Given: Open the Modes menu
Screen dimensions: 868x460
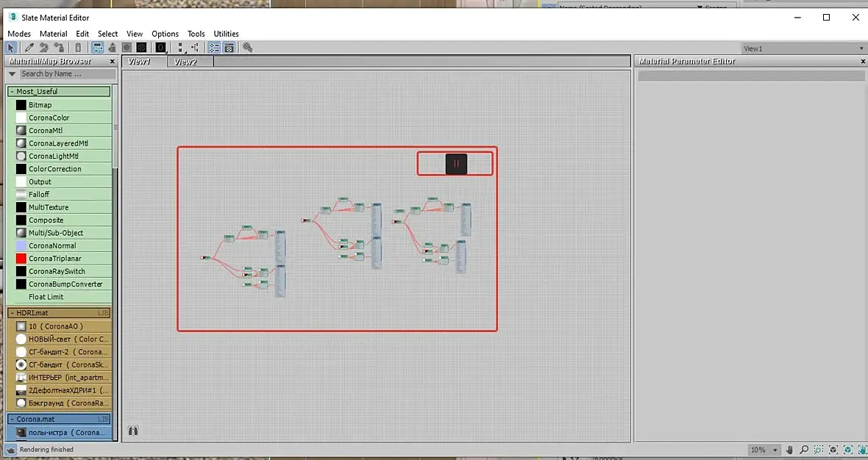Looking at the screenshot, I should [x=19, y=34].
